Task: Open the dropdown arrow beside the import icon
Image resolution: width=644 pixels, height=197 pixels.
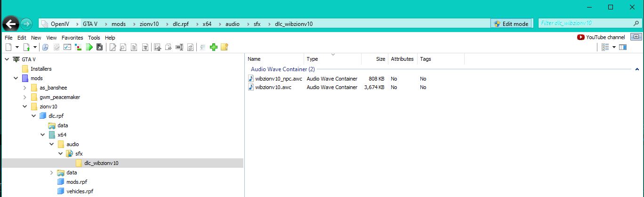Action: click(35, 47)
